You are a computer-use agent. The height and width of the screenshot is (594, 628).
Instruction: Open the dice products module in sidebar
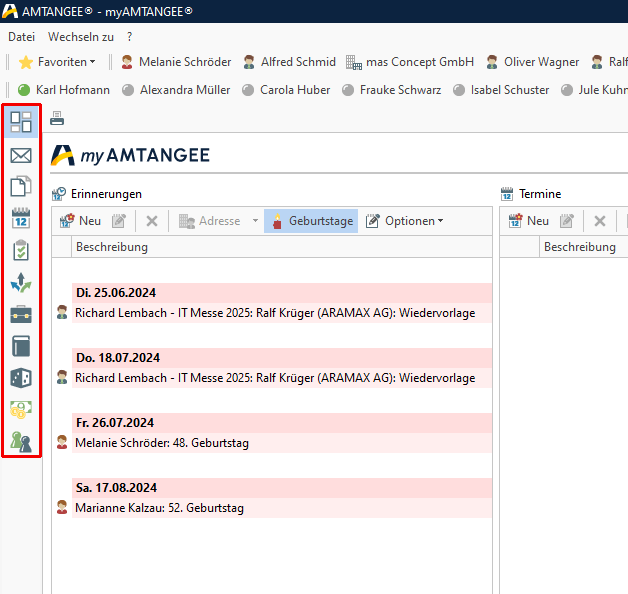click(x=21, y=378)
